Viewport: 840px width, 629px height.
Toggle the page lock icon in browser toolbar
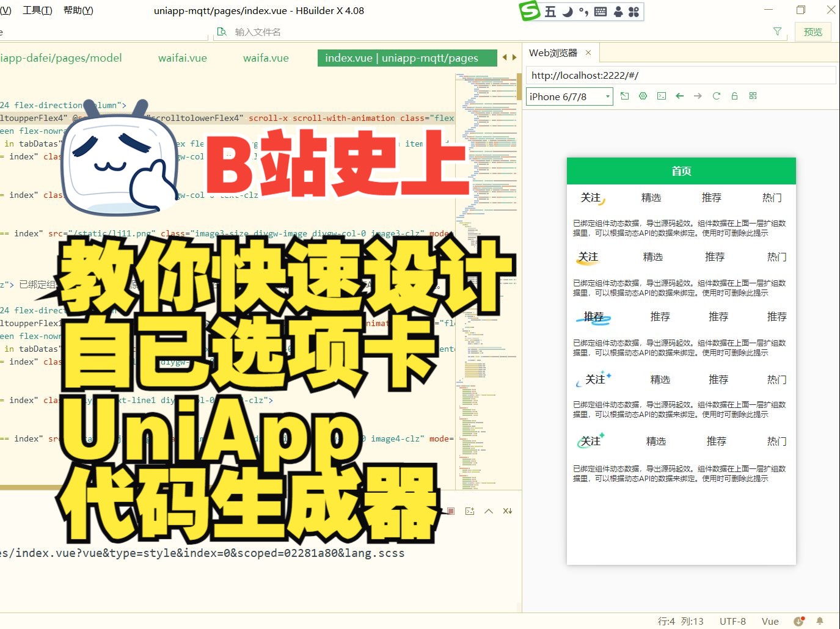(734, 96)
